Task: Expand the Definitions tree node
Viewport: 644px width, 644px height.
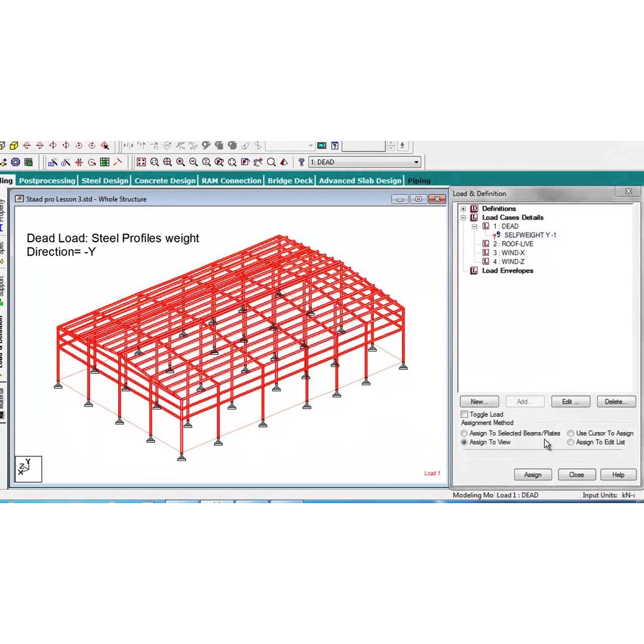Action: click(x=464, y=209)
